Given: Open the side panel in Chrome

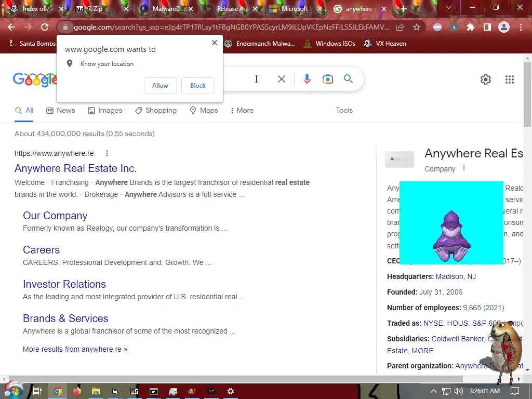Looking at the screenshot, I should pyautogui.click(x=487, y=27).
